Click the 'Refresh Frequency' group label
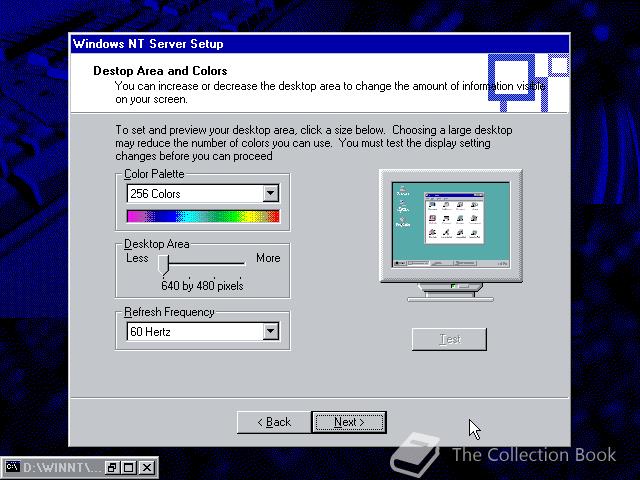 pos(169,312)
